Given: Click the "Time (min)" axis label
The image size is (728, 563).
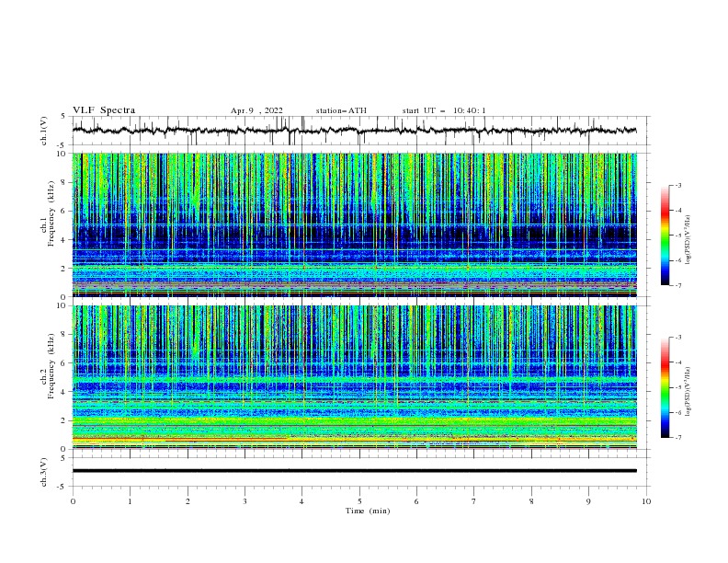Looking at the screenshot, I should pos(368,511).
